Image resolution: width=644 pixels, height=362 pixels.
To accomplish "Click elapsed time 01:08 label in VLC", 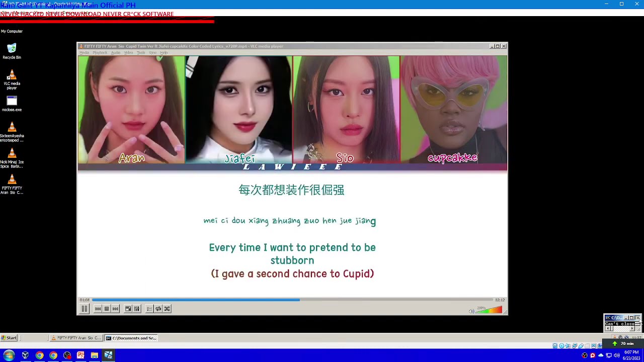I will [x=85, y=300].
